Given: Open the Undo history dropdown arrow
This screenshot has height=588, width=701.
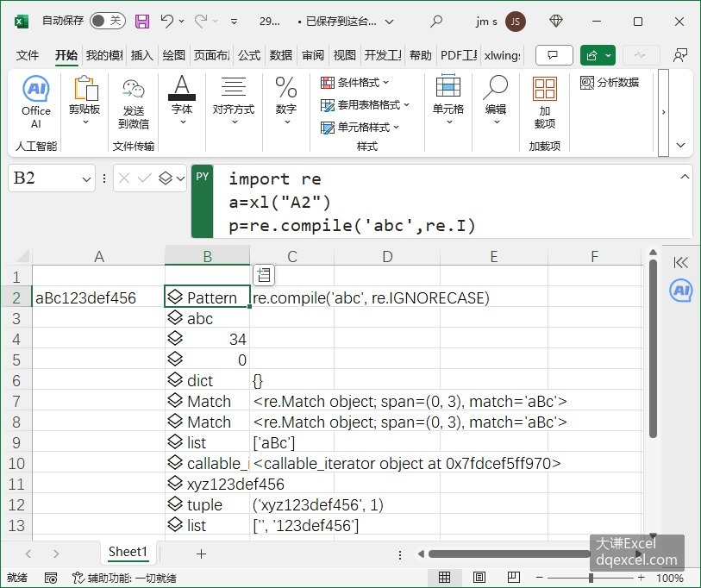Looking at the screenshot, I should tap(182, 21).
